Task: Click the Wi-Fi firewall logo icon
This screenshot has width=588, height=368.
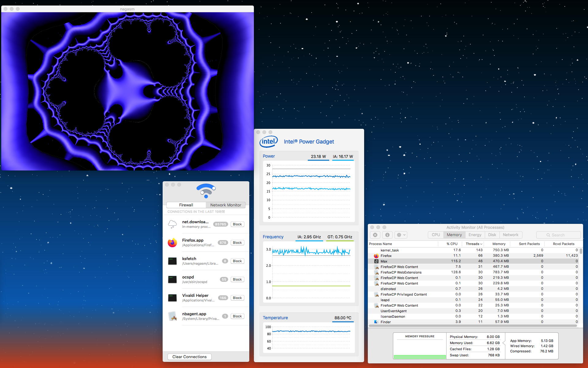Action: (x=206, y=191)
